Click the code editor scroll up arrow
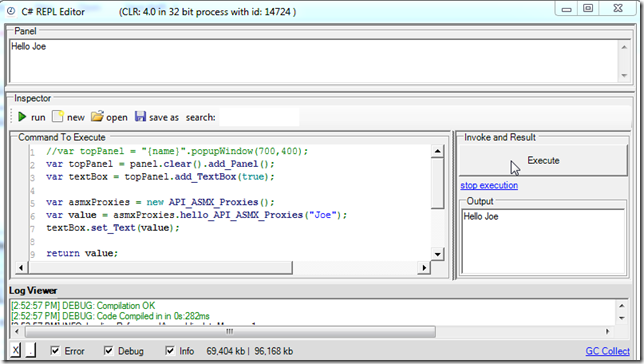Screen dimensions: 644x364 tap(438, 152)
